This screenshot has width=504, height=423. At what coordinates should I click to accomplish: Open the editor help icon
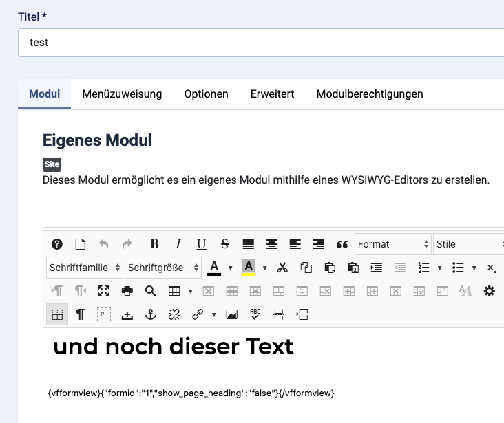click(x=57, y=244)
